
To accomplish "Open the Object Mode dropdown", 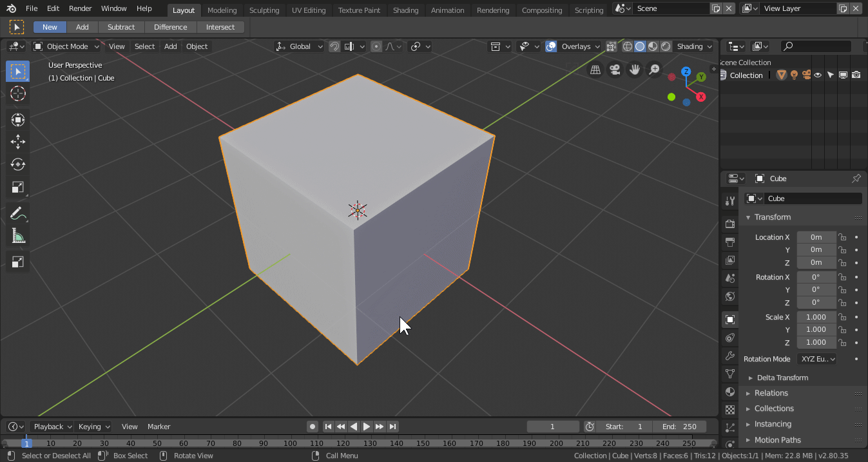I will pos(67,46).
